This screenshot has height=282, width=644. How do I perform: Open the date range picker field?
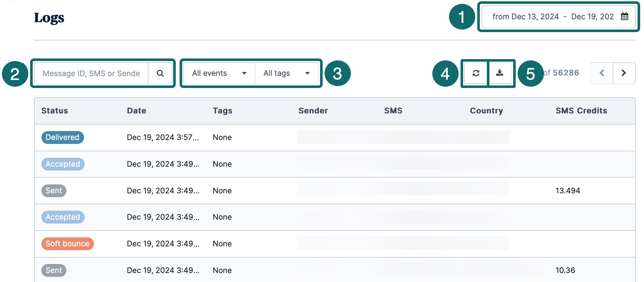coord(553,17)
